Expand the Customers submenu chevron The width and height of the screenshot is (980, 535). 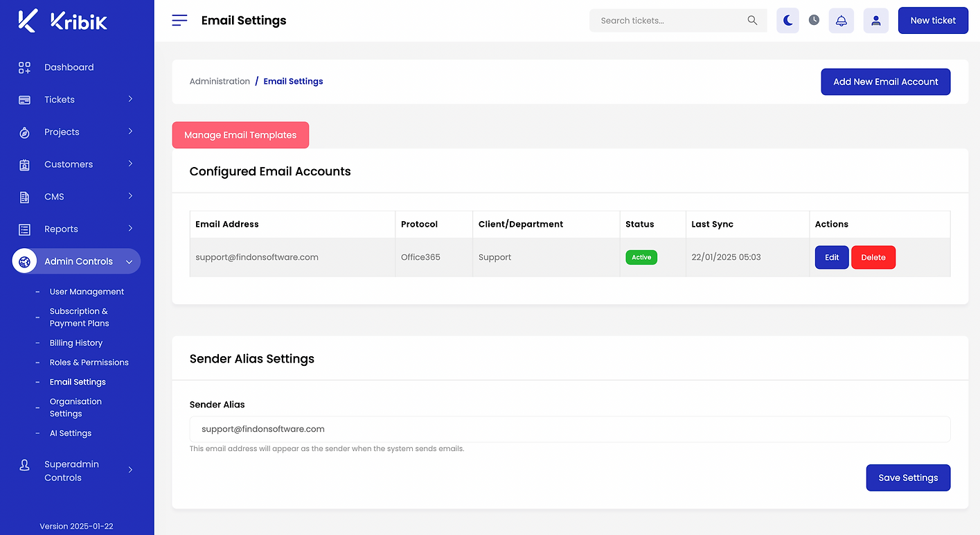click(130, 164)
